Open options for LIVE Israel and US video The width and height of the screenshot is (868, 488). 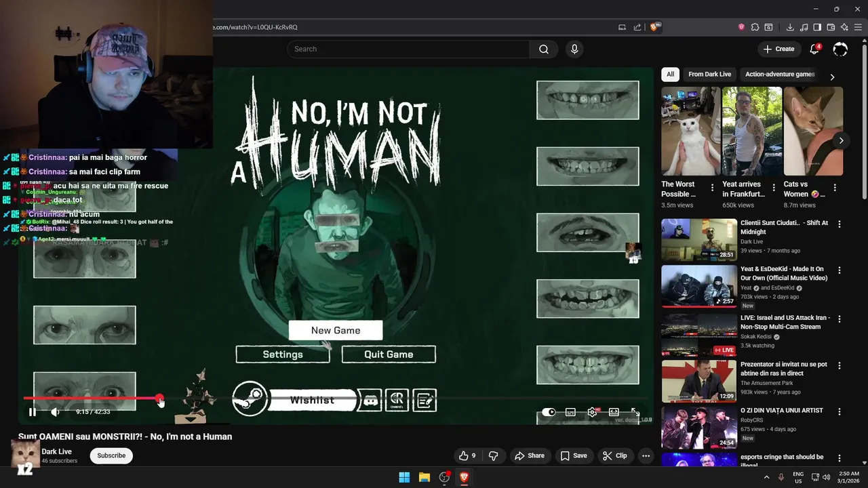click(x=840, y=319)
